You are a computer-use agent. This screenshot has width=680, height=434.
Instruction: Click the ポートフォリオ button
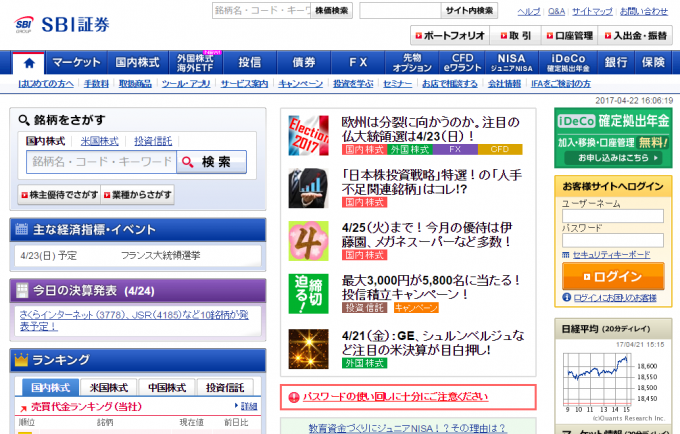click(x=450, y=36)
